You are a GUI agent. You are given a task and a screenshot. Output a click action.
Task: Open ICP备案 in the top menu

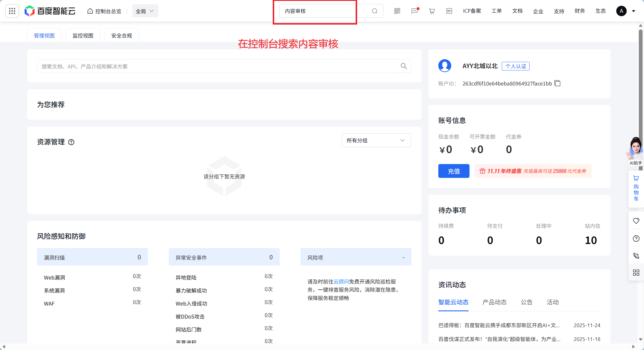click(472, 11)
